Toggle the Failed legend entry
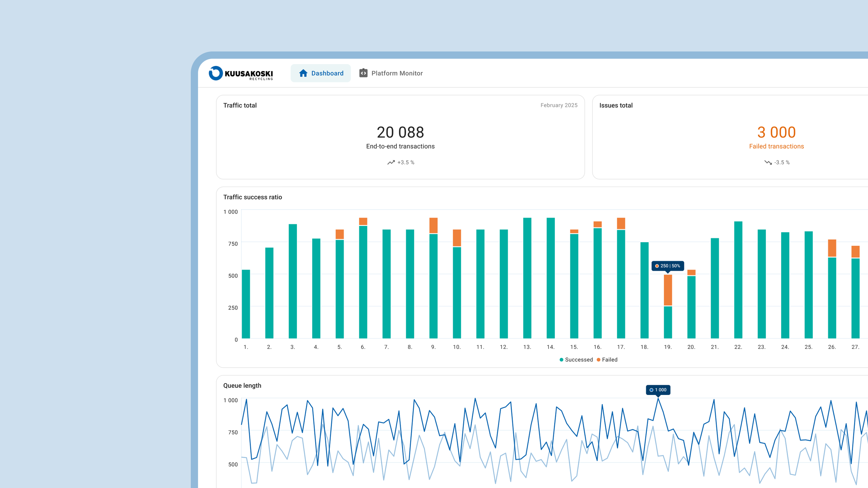This screenshot has height=488, width=868. (607, 360)
